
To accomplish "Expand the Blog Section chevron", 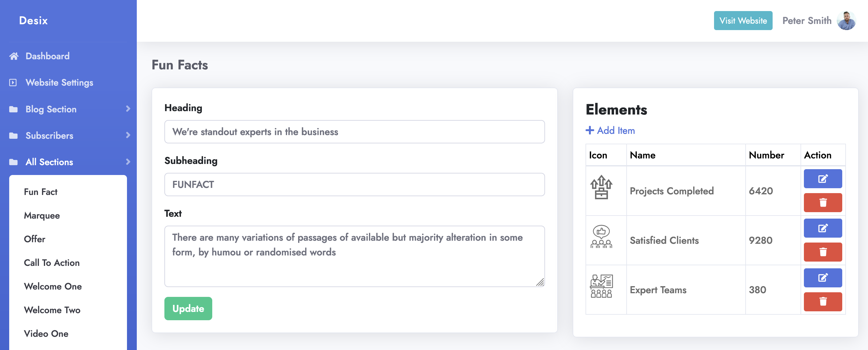I will coord(128,109).
